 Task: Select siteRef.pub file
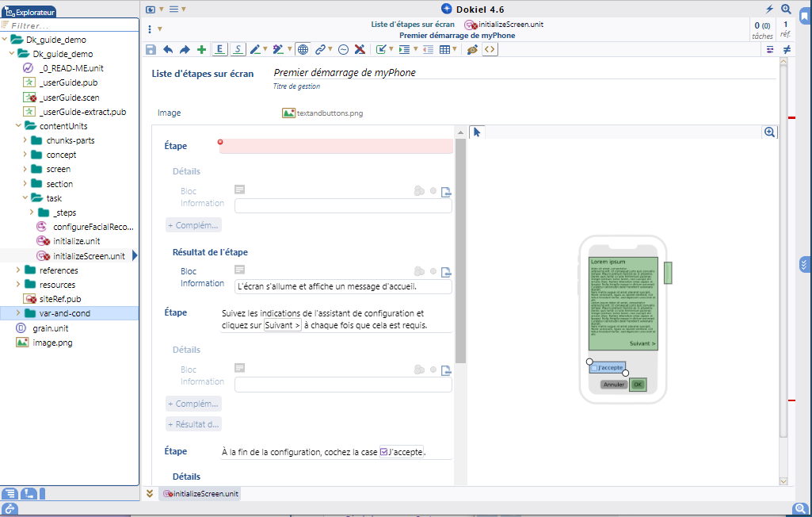pos(60,299)
